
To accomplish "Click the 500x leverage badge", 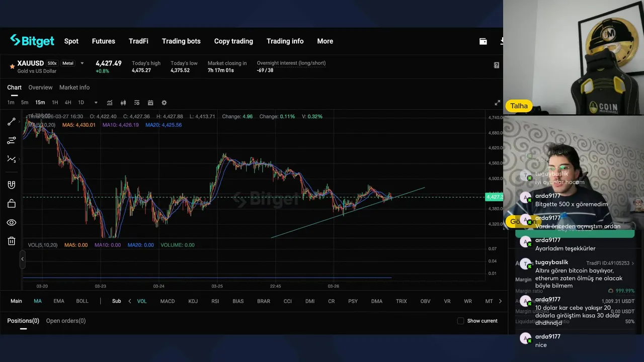I will point(52,63).
